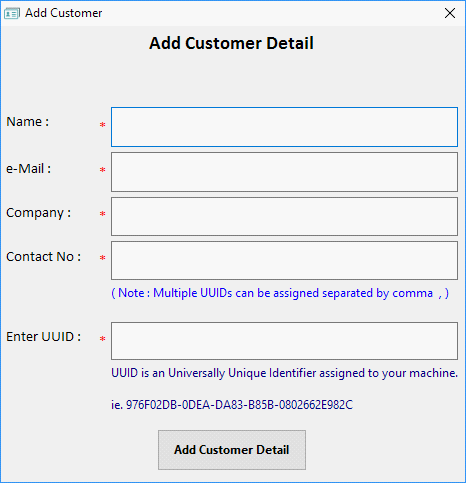Viewport: 467px width, 484px height.
Task: Select the Company input field
Action: (x=284, y=217)
